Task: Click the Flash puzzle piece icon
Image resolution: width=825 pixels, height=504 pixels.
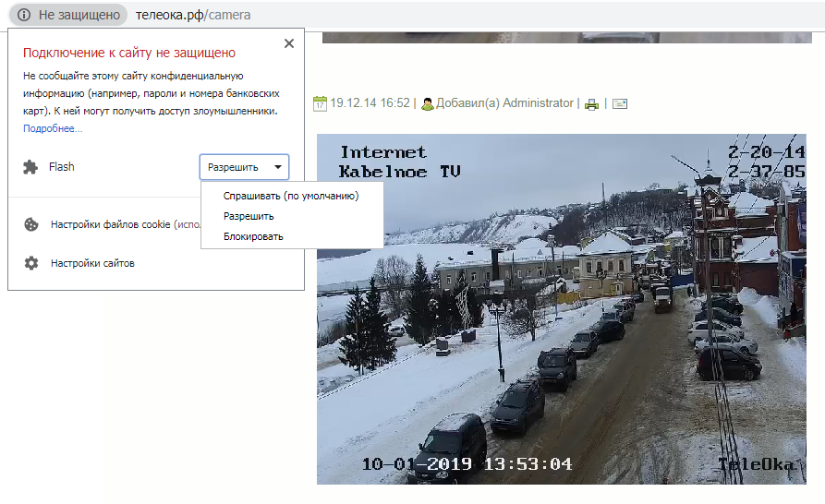Action: 30,167
